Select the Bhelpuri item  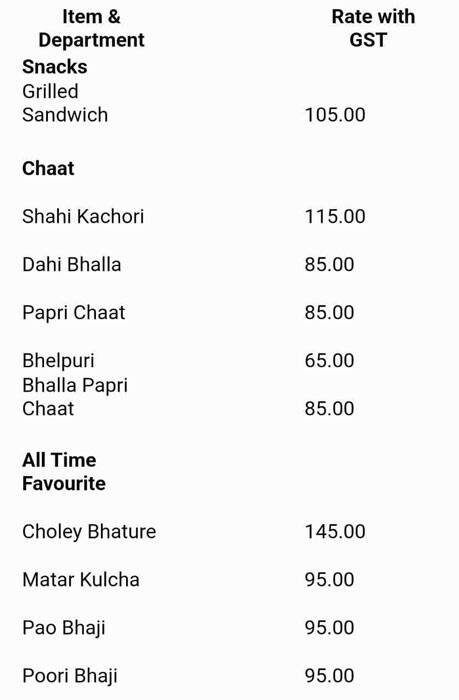click(58, 361)
